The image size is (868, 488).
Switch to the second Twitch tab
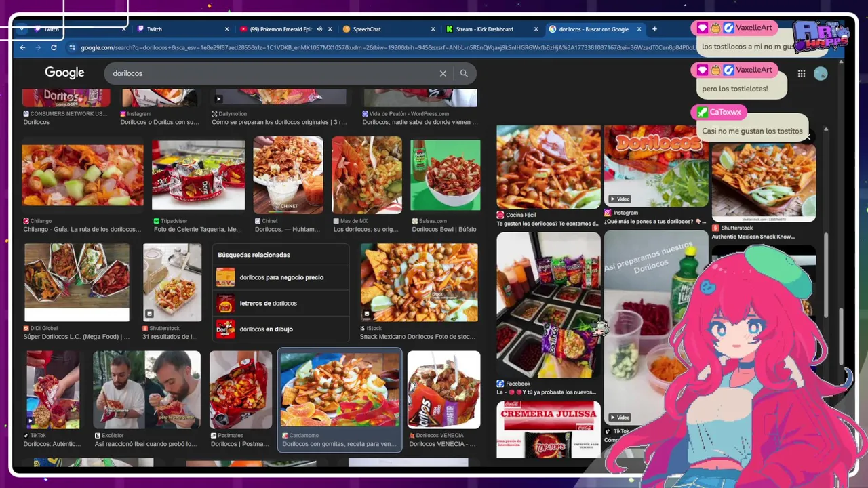(183, 29)
